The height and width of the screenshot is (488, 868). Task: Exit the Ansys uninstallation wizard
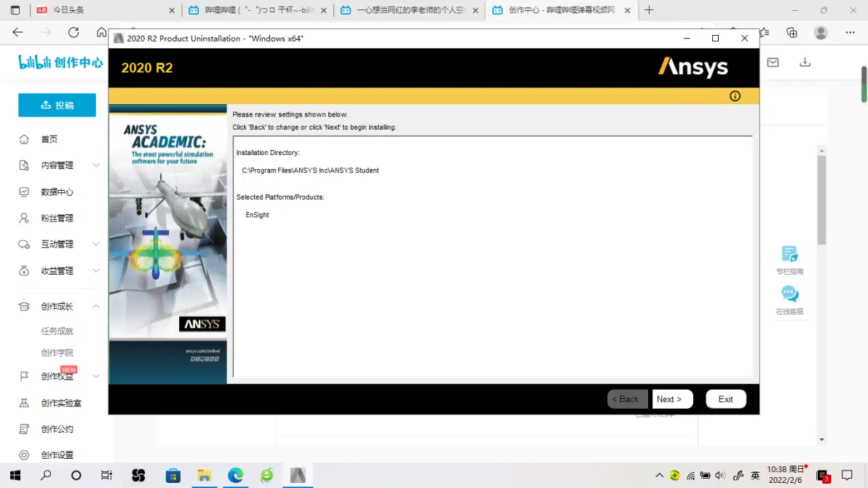point(726,399)
